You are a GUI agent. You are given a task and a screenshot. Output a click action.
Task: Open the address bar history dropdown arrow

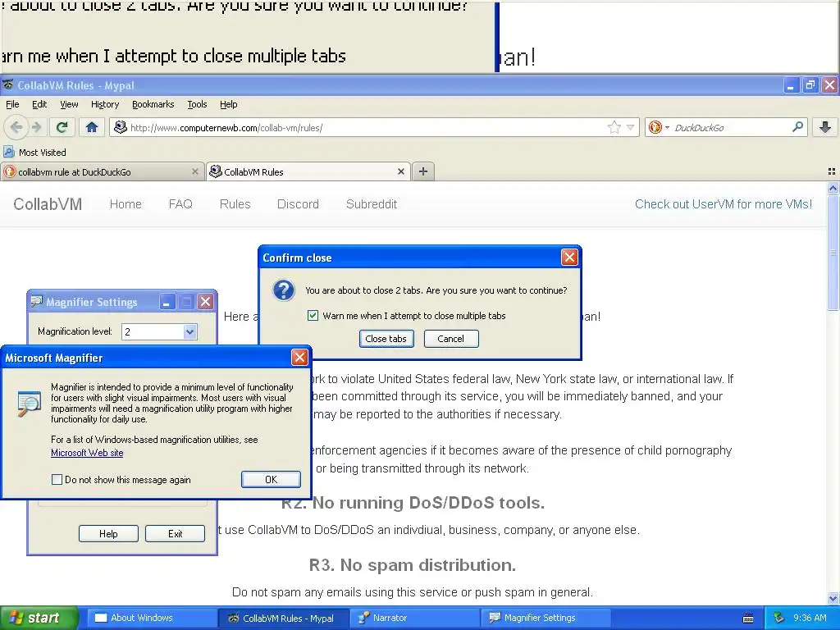click(x=631, y=127)
